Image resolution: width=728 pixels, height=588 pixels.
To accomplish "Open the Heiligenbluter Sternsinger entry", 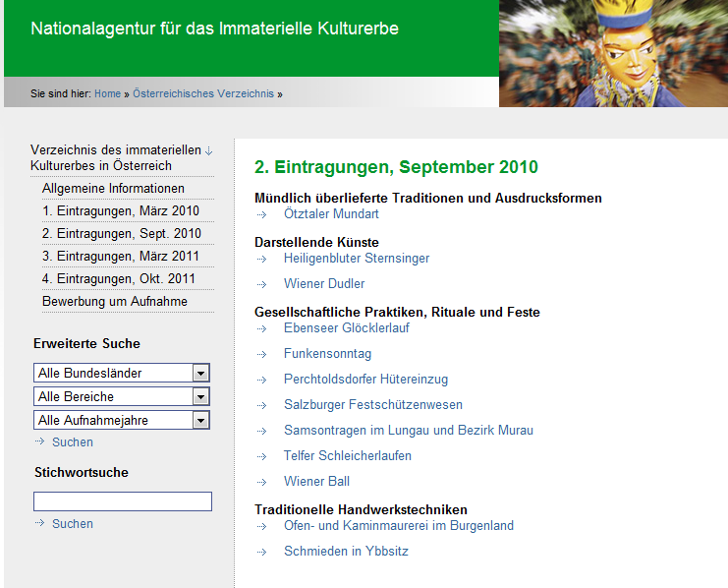I will [x=356, y=259].
